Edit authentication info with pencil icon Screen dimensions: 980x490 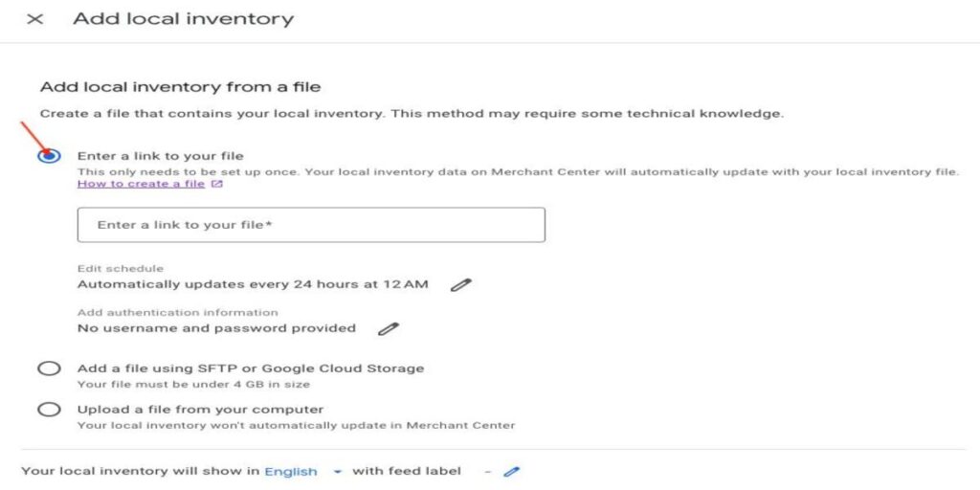pyautogui.click(x=389, y=329)
